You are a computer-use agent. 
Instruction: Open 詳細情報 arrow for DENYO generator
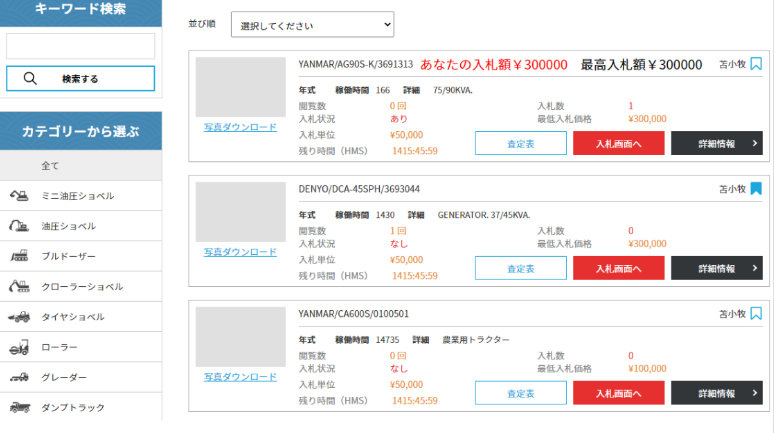point(754,268)
